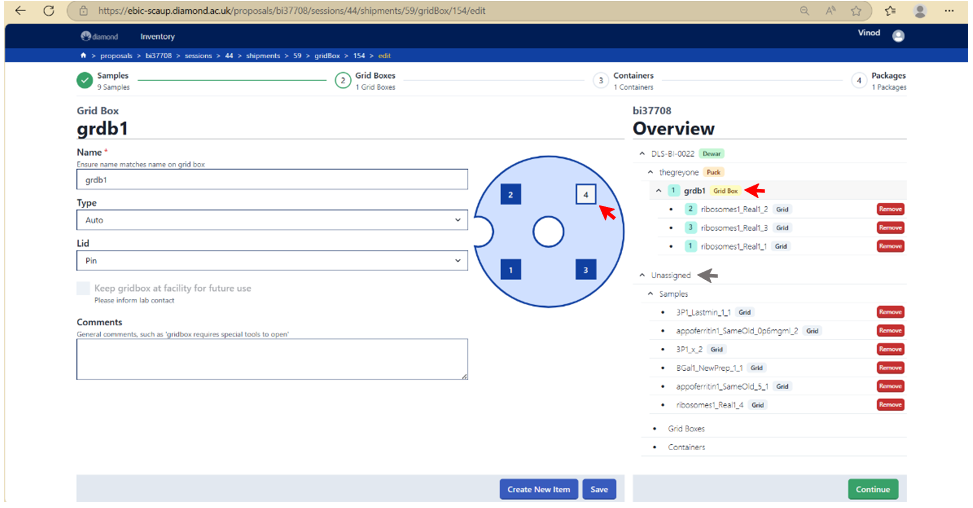Screen dimensions: 973x508
Task: Open browser settings three-dot menu
Action: click(x=949, y=11)
